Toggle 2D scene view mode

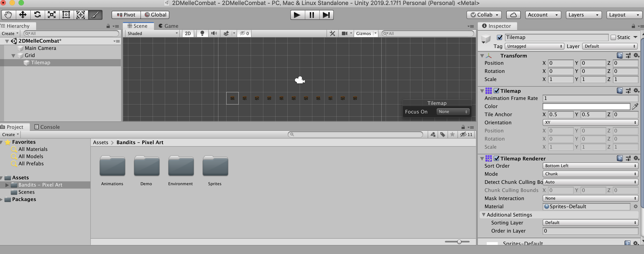point(187,33)
